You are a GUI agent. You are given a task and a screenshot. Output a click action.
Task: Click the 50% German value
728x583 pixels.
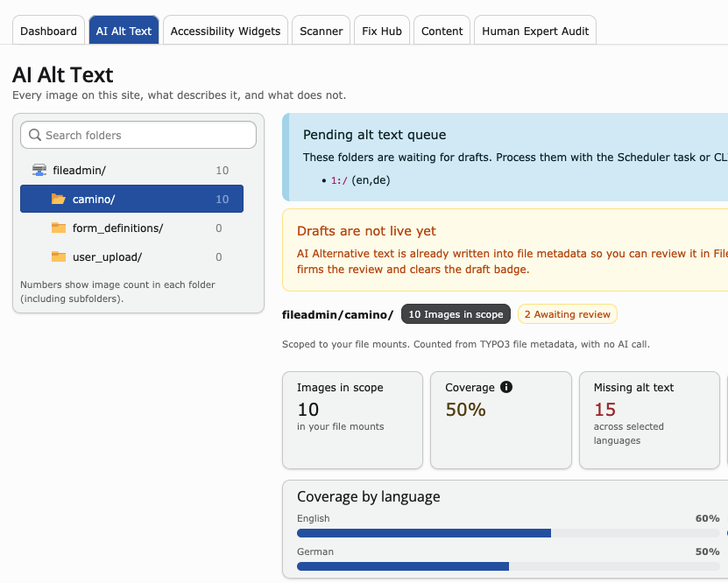click(x=707, y=551)
